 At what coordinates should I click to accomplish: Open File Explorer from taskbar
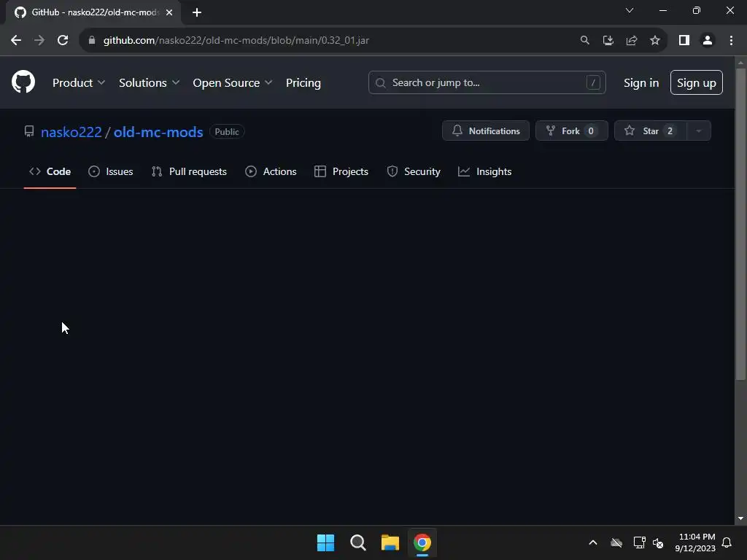pyautogui.click(x=390, y=542)
